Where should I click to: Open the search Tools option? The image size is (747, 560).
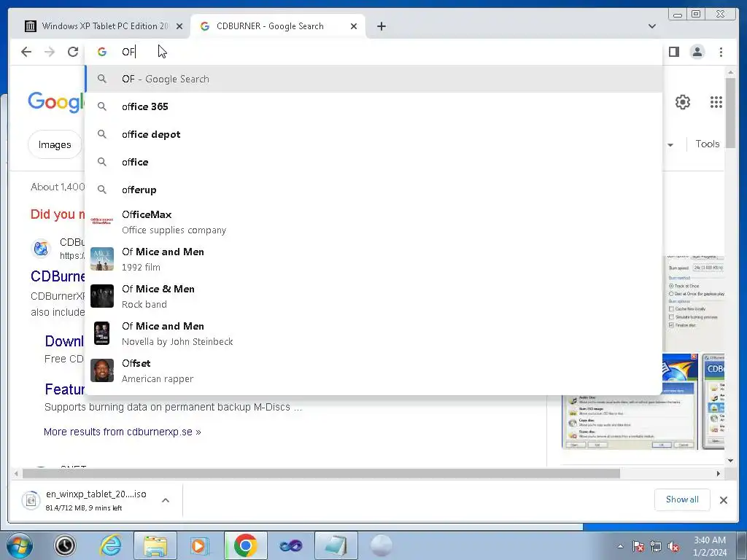(x=708, y=144)
